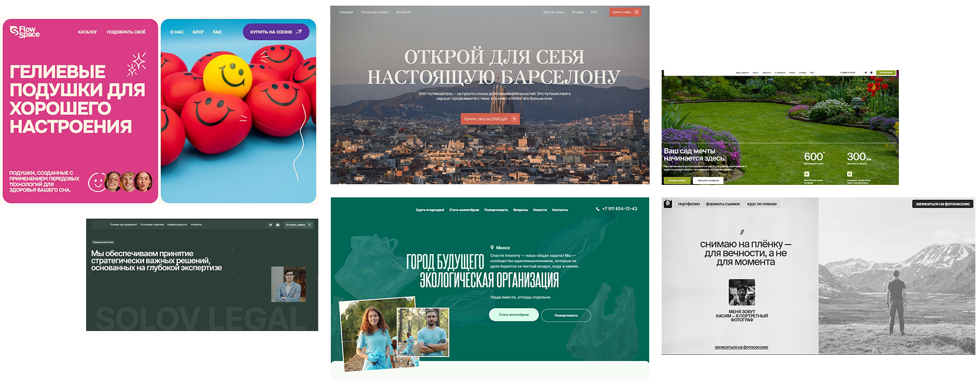Open курс по пленке in photographer navigation

click(x=762, y=204)
